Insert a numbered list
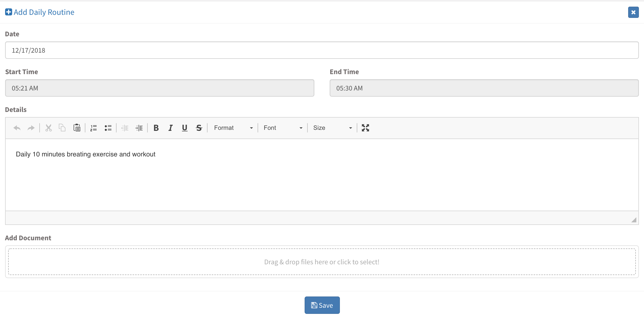Viewport: 644px width, 320px height. [x=94, y=128]
